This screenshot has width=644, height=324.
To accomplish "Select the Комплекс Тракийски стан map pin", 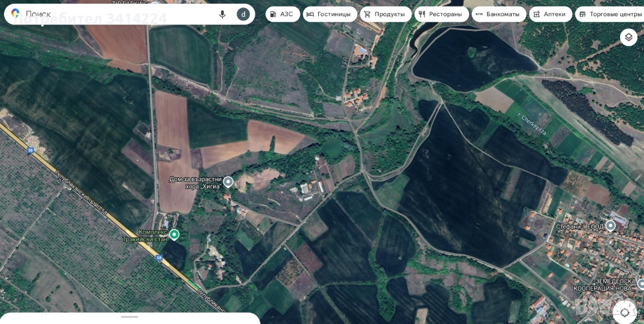I will click(x=174, y=235).
